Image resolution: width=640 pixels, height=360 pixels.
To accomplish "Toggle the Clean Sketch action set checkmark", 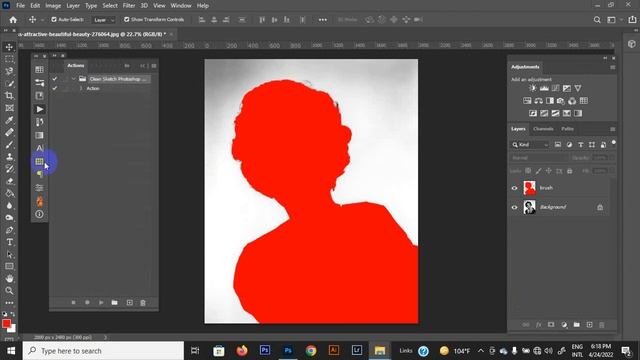I will (55, 79).
